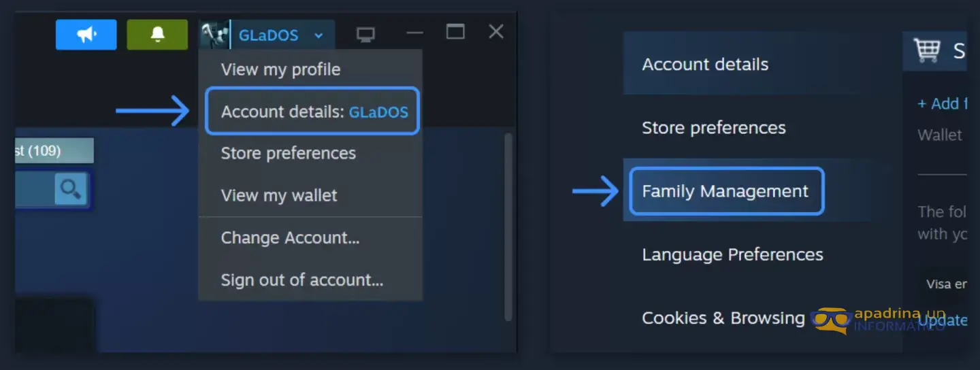Click the Big Picture monitor icon
The width and height of the screenshot is (980, 370).
tap(365, 34)
